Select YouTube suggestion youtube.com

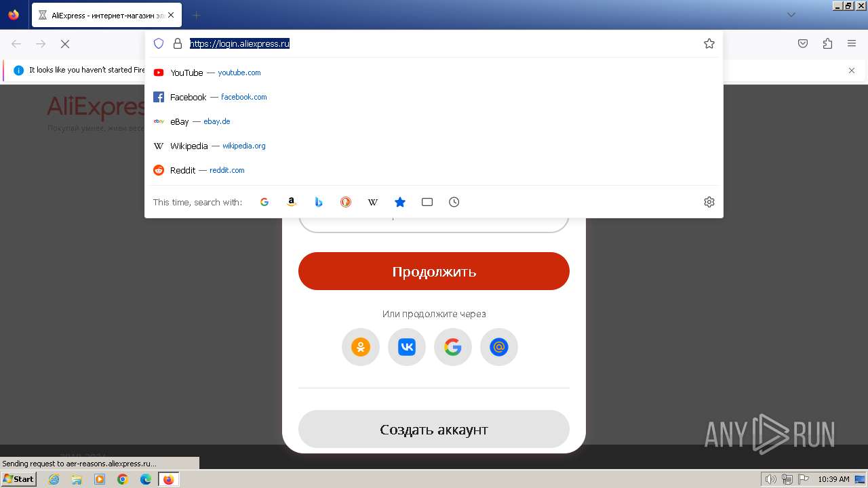click(434, 73)
